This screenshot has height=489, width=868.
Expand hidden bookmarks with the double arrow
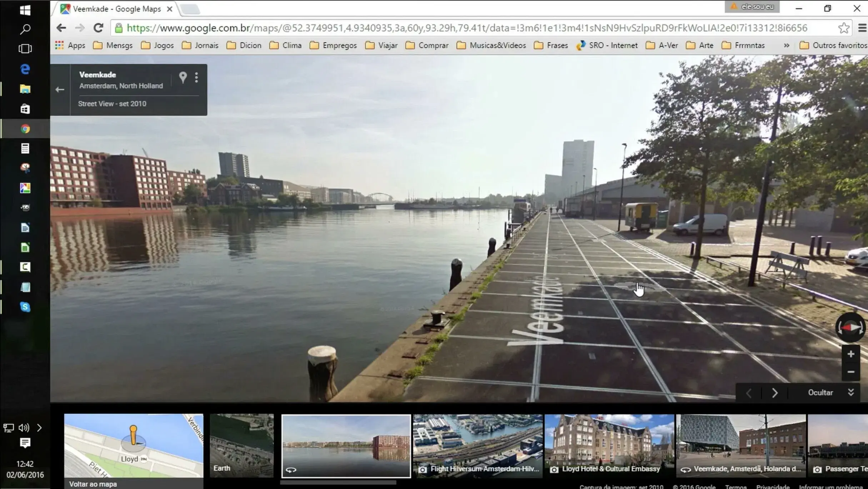coord(787,45)
